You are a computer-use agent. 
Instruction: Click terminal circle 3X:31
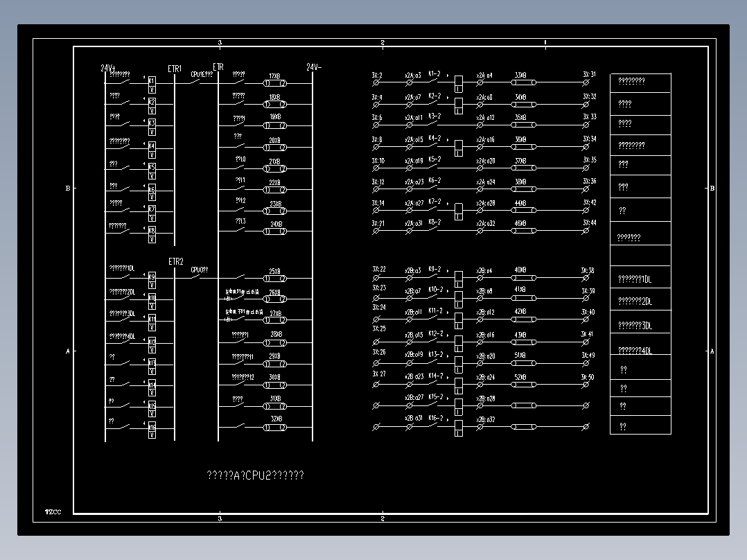[586, 82]
